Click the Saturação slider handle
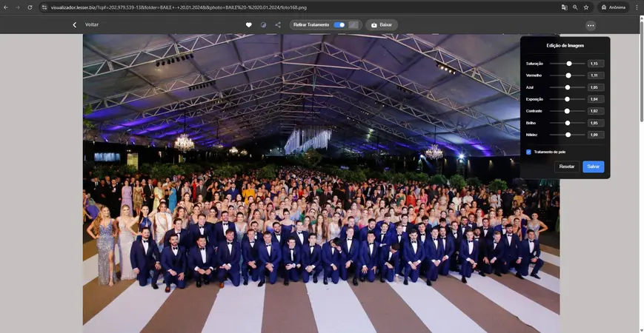The height and width of the screenshot is (333, 644). [x=569, y=64]
